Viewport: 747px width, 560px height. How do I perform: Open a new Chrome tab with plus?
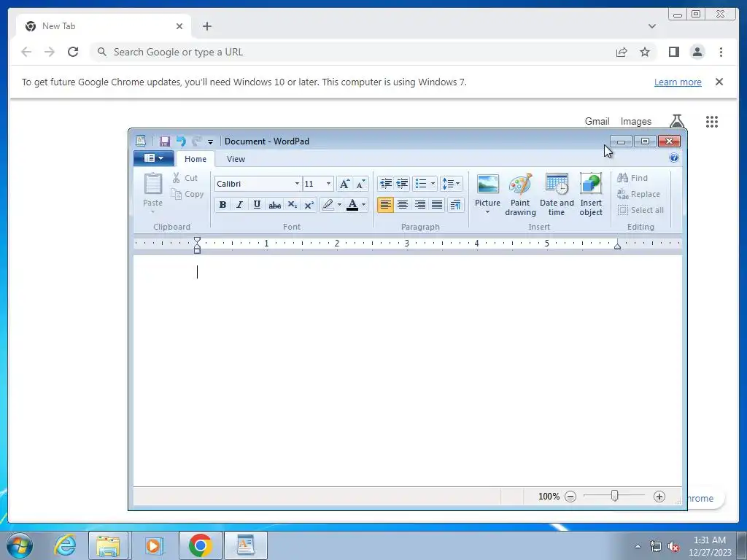206,26
